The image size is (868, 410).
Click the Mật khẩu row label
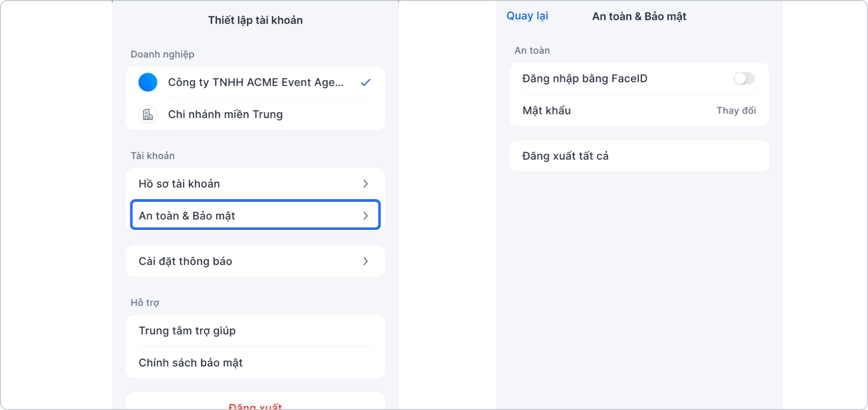[547, 110]
